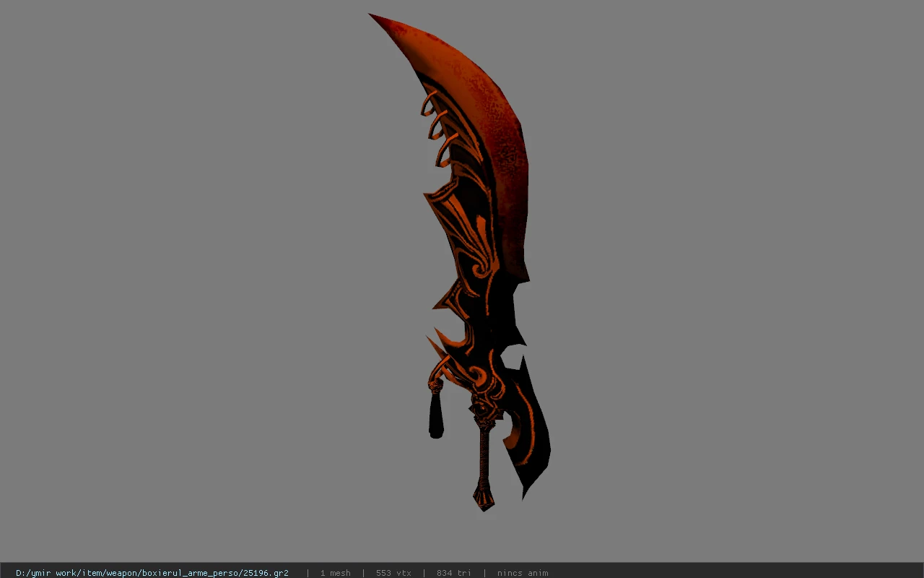Screen dimensions: 924x578
Task: Select the '553 vtx' vertex count
Action: coord(393,573)
